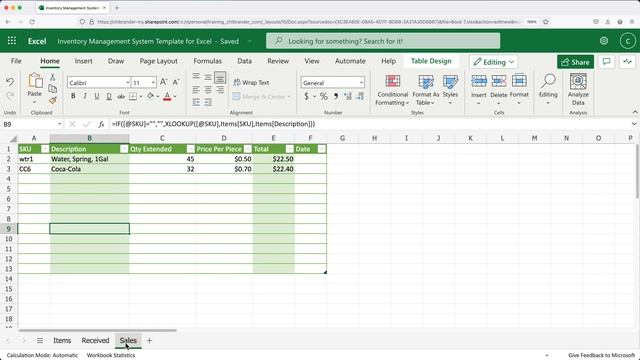Click the Borders icon

click(x=133, y=96)
